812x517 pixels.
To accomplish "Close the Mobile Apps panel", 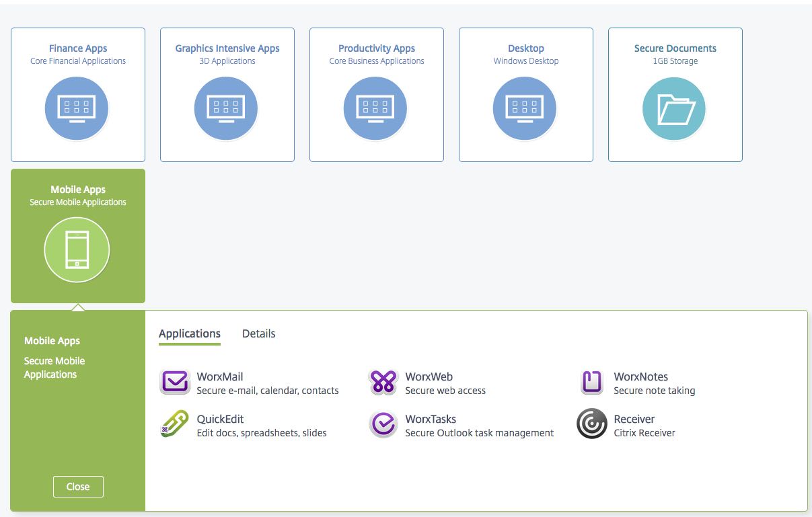I will click(78, 487).
